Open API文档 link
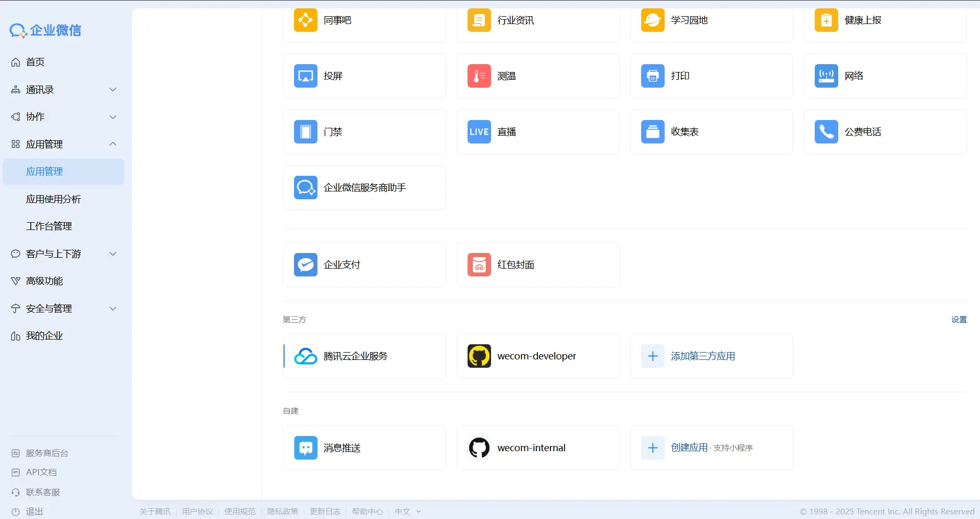The width and height of the screenshot is (980, 519). tap(41, 472)
